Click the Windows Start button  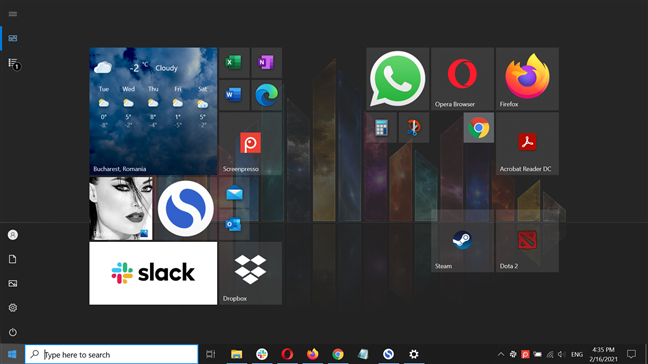pos(12,354)
